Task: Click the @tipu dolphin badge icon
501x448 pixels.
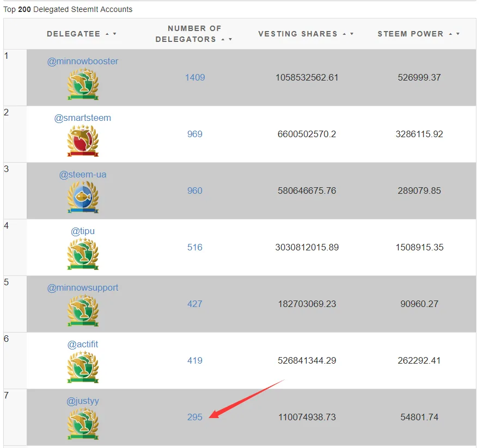Action: click(x=83, y=254)
